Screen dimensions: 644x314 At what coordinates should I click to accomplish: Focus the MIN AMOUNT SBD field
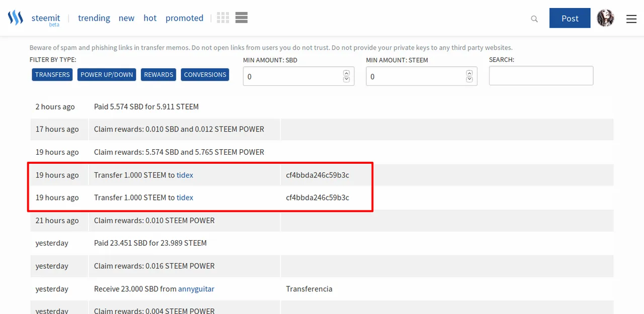click(x=298, y=76)
